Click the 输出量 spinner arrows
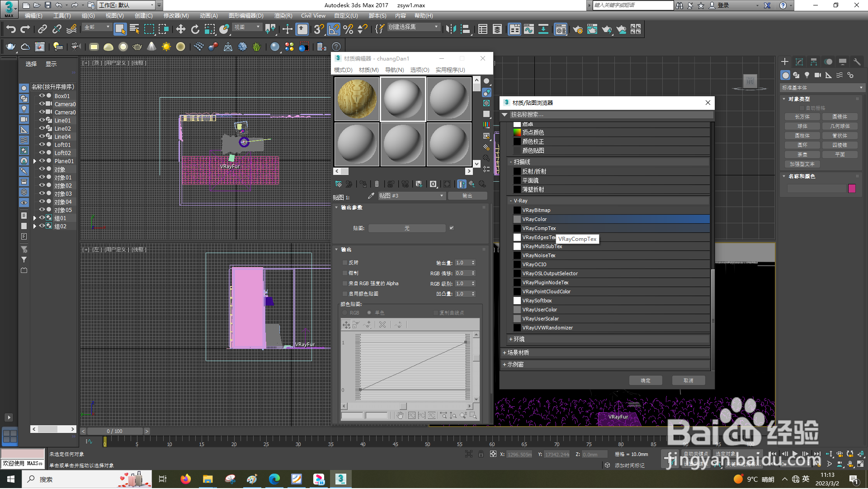Viewport: 868px width, 489px height. 473,263
